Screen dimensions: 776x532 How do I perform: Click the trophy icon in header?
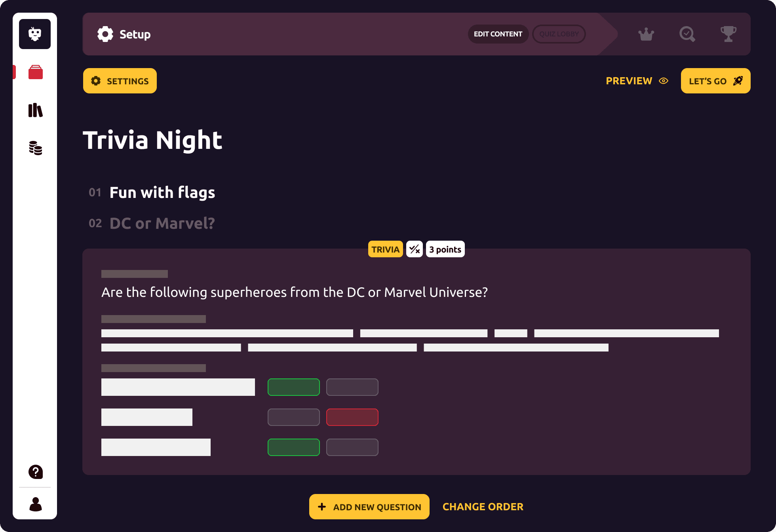tap(728, 34)
